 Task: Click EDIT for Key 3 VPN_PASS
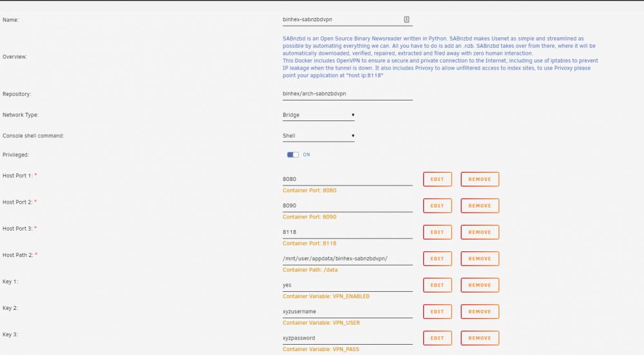(x=437, y=338)
